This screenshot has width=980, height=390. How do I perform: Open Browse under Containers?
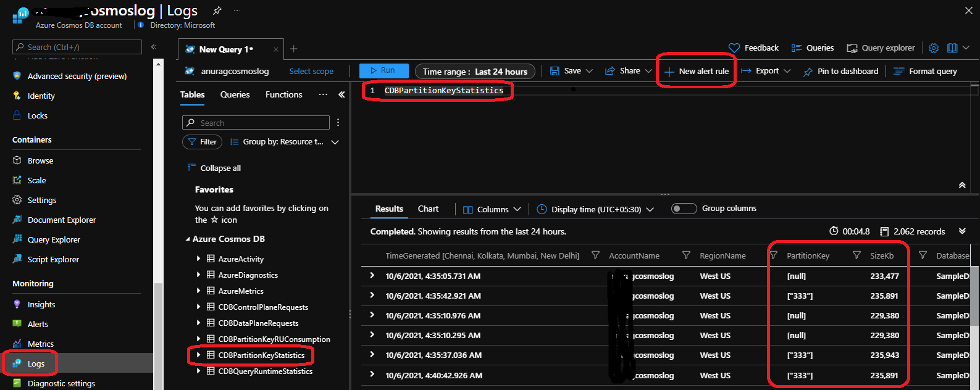pyautogui.click(x=40, y=160)
